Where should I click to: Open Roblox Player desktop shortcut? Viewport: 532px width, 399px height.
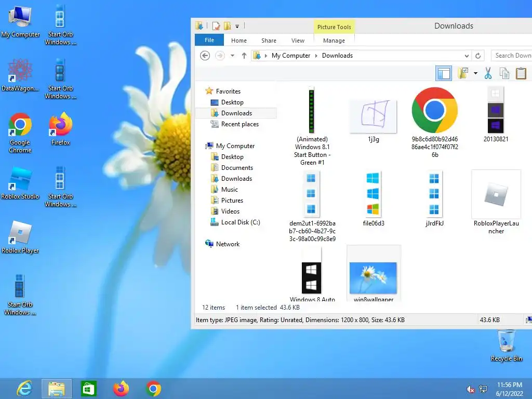click(x=20, y=237)
